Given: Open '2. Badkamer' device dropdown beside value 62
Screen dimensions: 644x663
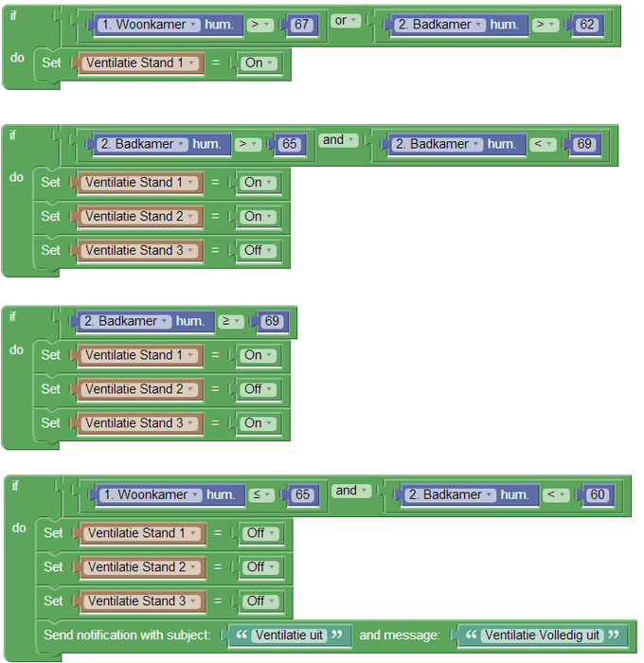Looking at the screenshot, I should [439, 25].
